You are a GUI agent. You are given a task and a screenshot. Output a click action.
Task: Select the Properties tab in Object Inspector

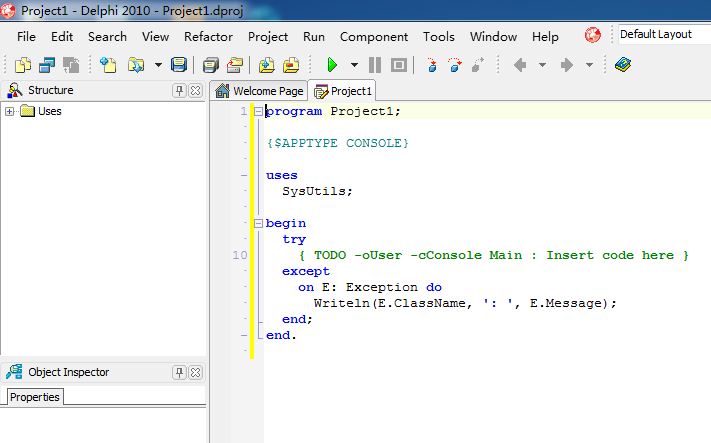[x=34, y=397]
